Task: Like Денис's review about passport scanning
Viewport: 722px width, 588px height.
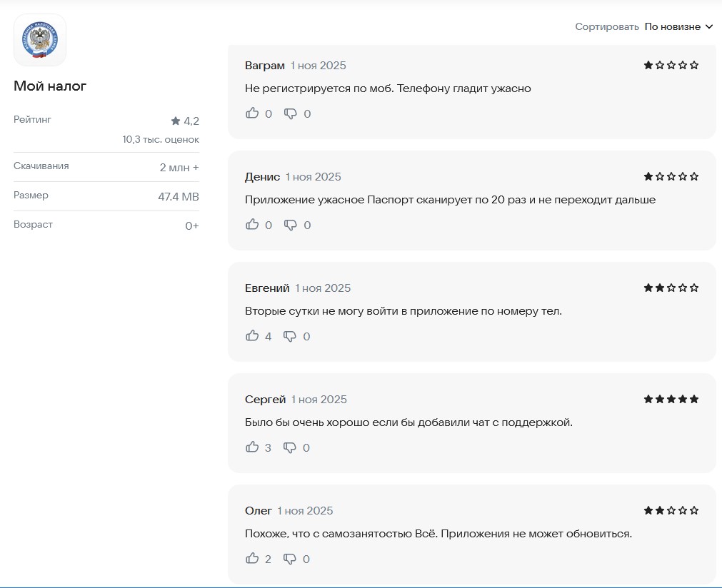Action: [252, 225]
